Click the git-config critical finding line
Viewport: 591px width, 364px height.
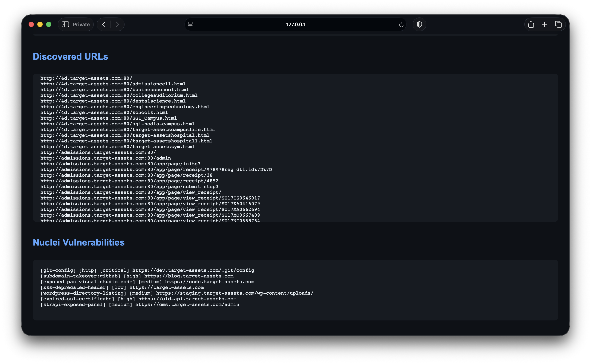click(147, 270)
